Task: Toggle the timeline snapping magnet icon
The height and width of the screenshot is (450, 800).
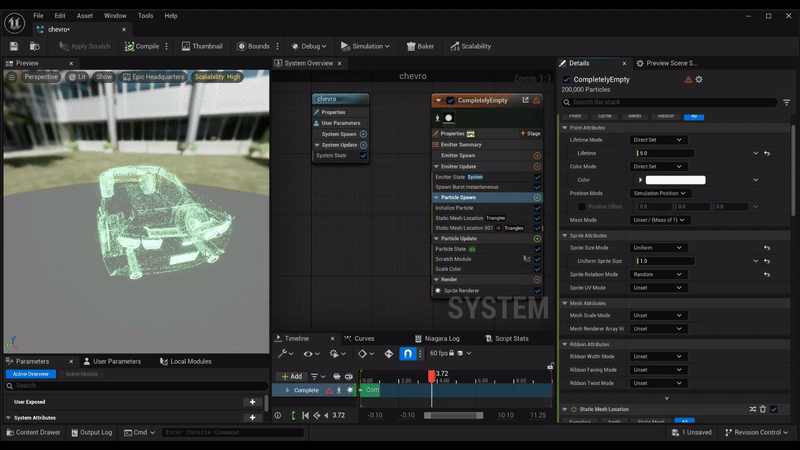Action: click(408, 354)
